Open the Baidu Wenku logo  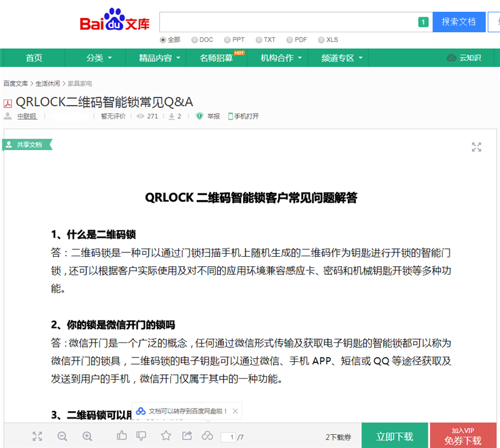[x=114, y=20]
